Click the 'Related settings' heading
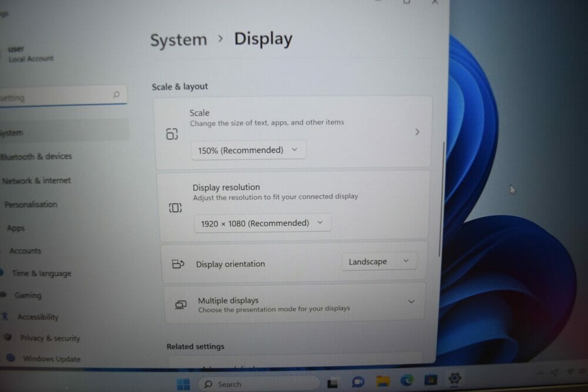The height and width of the screenshot is (392, 588). point(195,346)
